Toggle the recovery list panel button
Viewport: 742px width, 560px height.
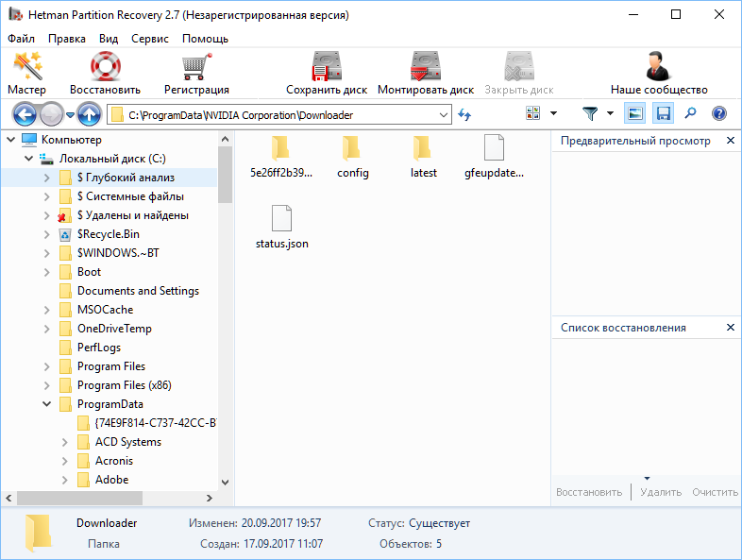point(663,113)
